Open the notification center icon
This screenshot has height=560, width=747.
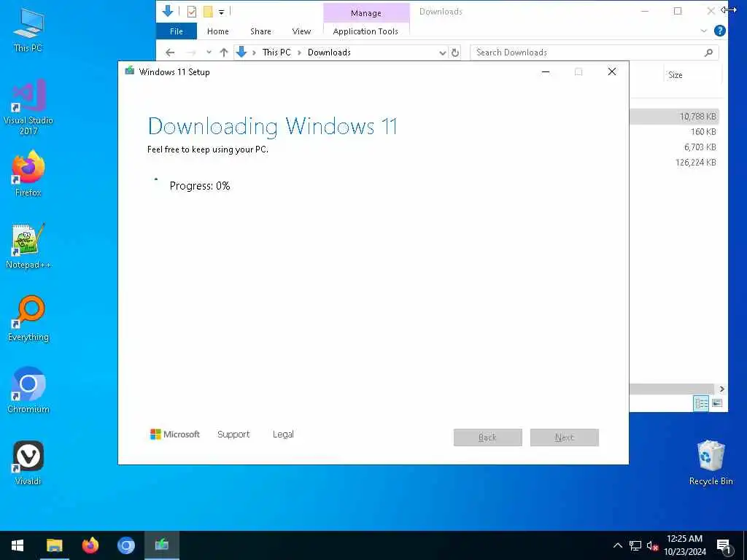click(724, 546)
